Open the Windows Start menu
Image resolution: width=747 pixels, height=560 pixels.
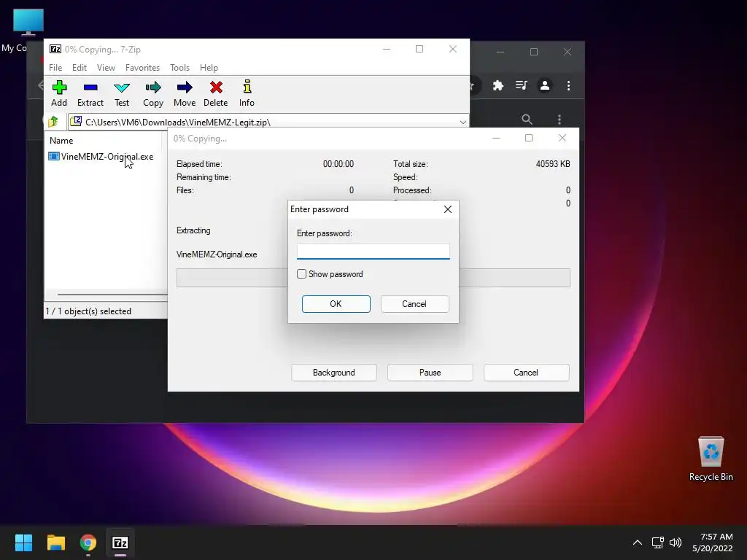pyautogui.click(x=23, y=542)
